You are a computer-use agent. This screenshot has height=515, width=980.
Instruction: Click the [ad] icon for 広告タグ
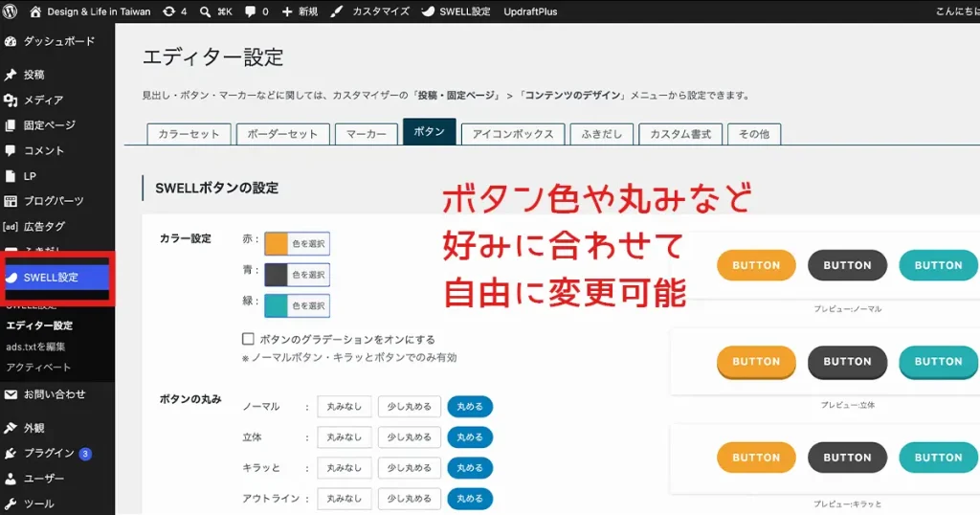click(10, 227)
